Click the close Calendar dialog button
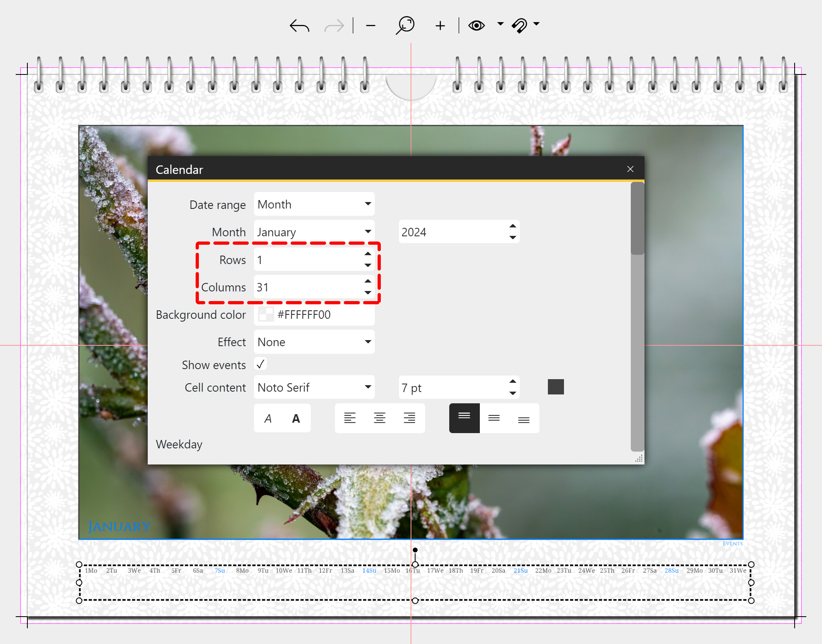This screenshot has width=822, height=644. (630, 169)
